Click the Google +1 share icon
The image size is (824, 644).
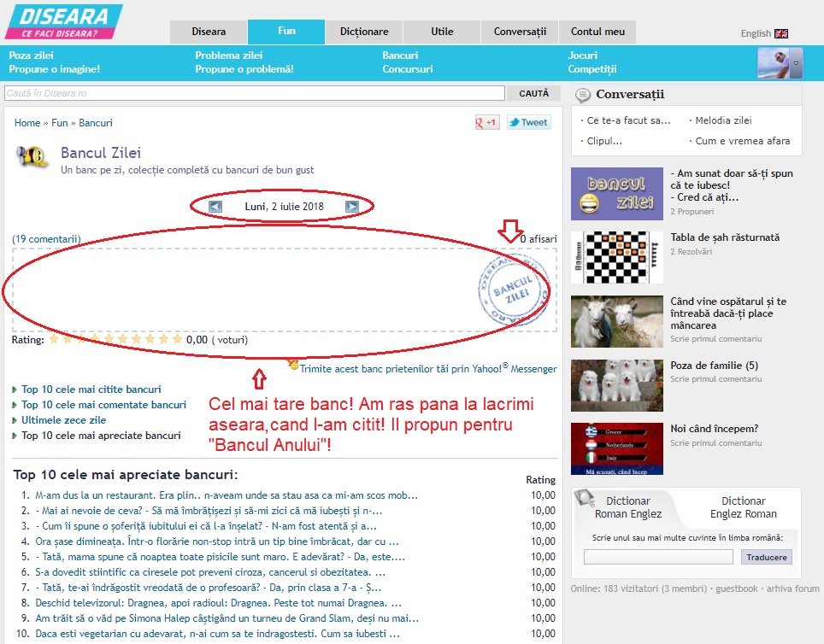coord(487,122)
